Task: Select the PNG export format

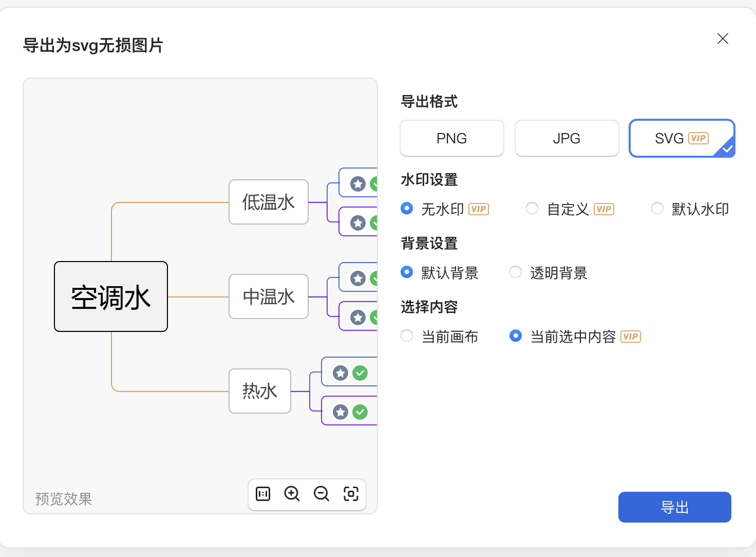Action: 452,138
